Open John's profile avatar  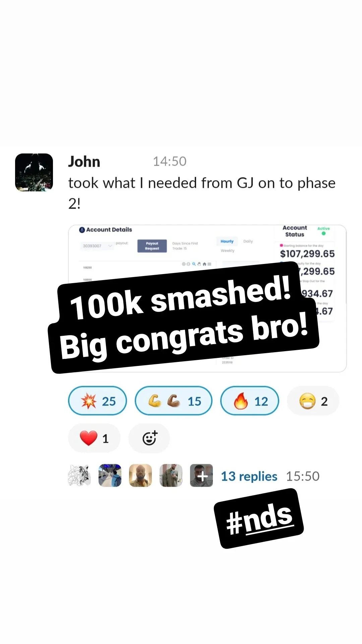coord(34,172)
